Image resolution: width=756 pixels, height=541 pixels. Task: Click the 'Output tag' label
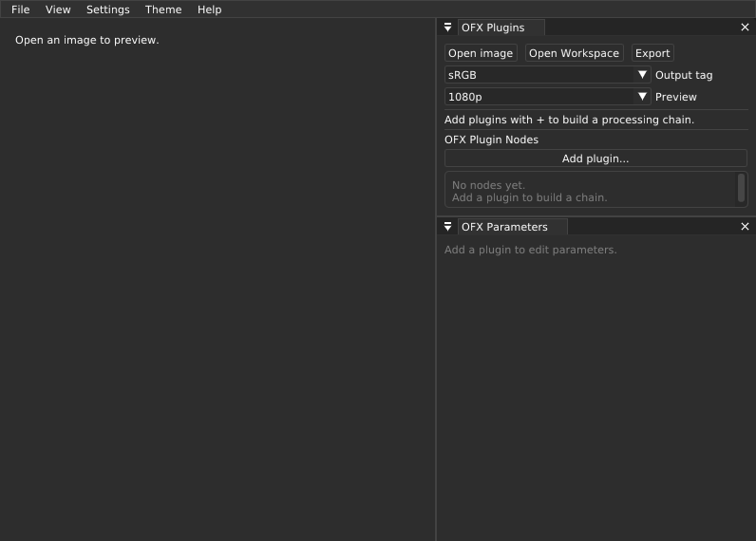click(x=684, y=75)
